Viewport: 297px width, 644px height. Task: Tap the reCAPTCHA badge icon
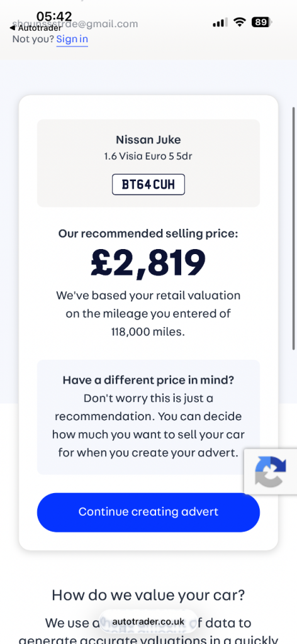click(x=271, y=472)
